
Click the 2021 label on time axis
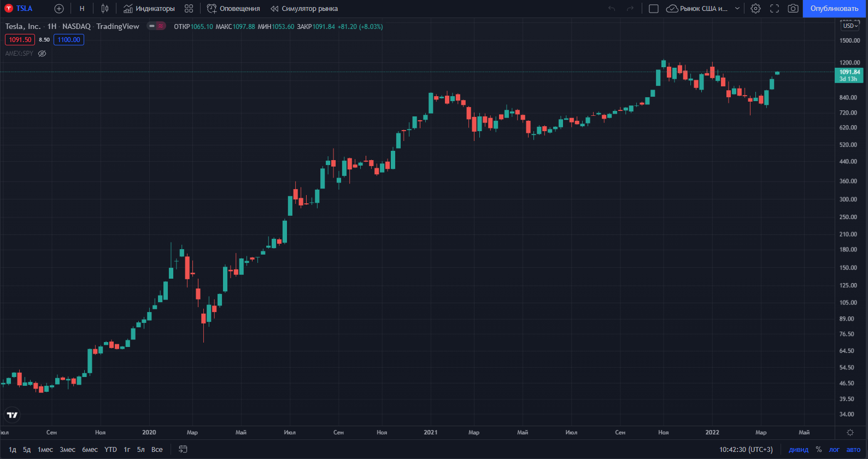431,432
